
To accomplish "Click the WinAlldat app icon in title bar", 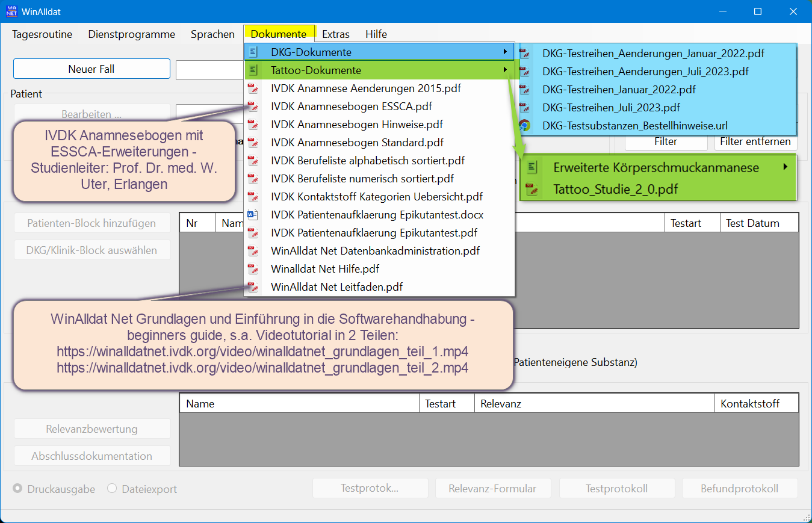I will click(x=11, y=11).
